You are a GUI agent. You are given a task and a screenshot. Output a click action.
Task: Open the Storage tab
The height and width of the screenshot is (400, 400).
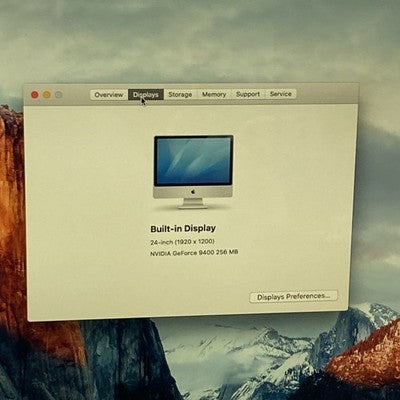pyautogui.click(x=180, y=94)
